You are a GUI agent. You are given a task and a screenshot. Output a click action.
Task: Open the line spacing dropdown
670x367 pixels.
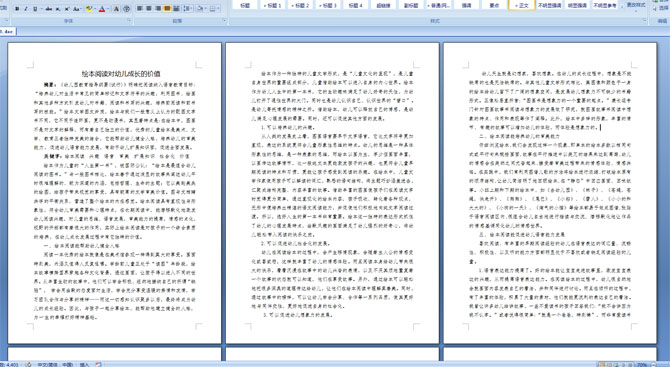[188, 9]
